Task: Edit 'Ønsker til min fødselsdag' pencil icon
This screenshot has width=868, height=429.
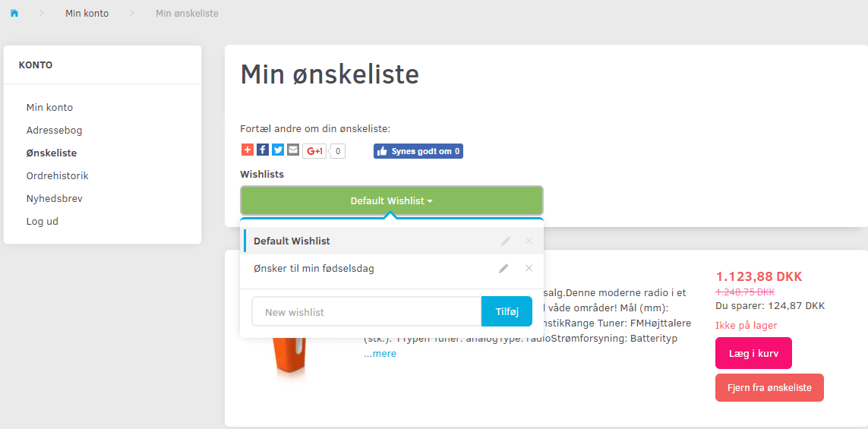Action: pos(503,269)
